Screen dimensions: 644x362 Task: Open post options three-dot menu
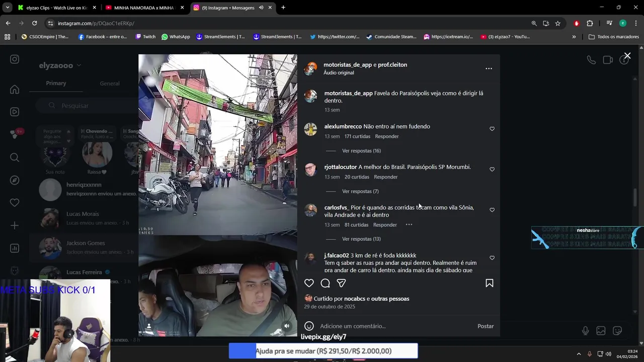489,68
